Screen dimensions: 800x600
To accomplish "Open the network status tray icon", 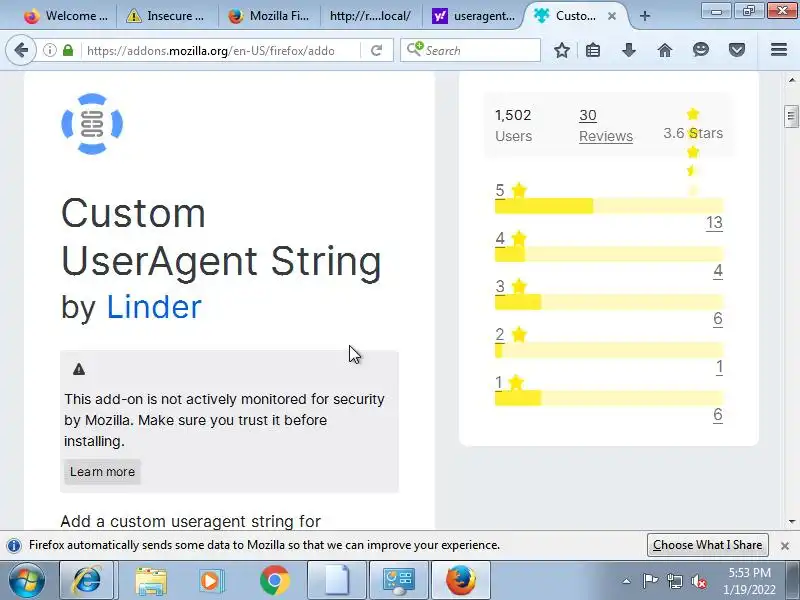I will point(674,581).
